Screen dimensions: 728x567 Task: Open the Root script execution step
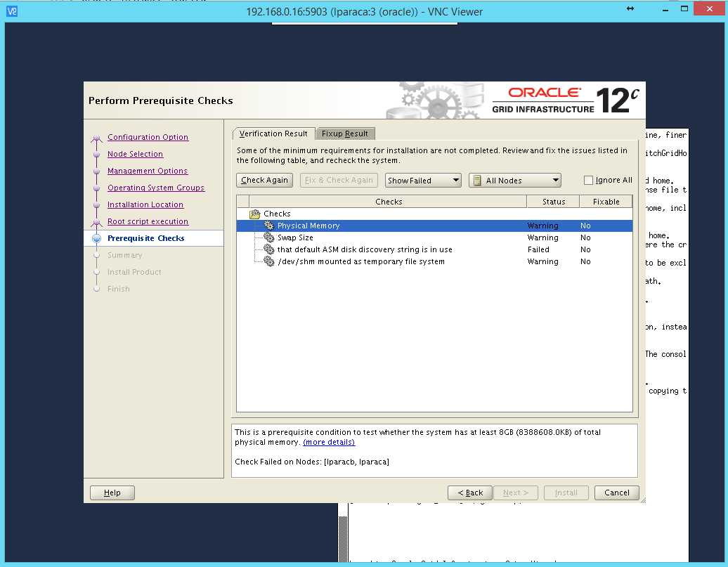pos(148,221)
